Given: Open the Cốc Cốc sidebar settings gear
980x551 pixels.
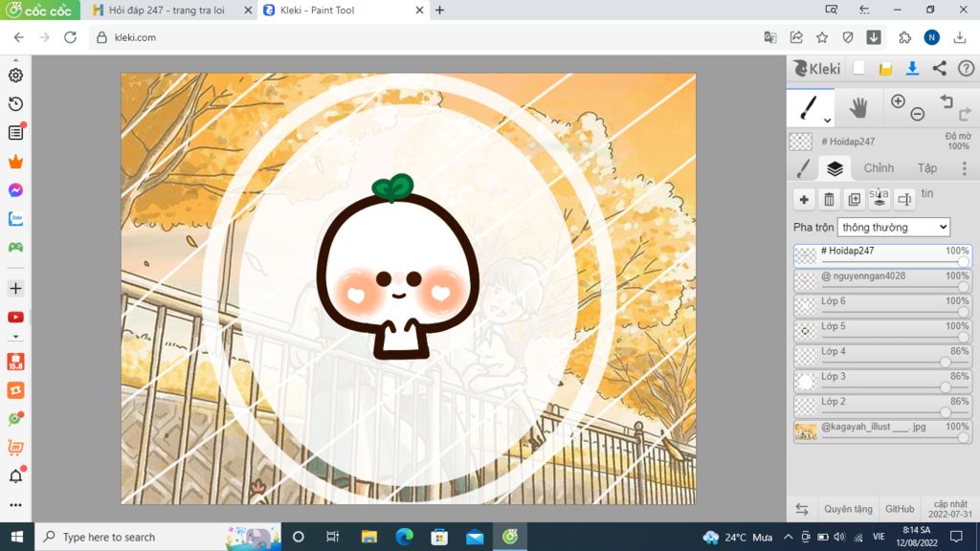Looking at the screenshot, I should coord(15,75).
